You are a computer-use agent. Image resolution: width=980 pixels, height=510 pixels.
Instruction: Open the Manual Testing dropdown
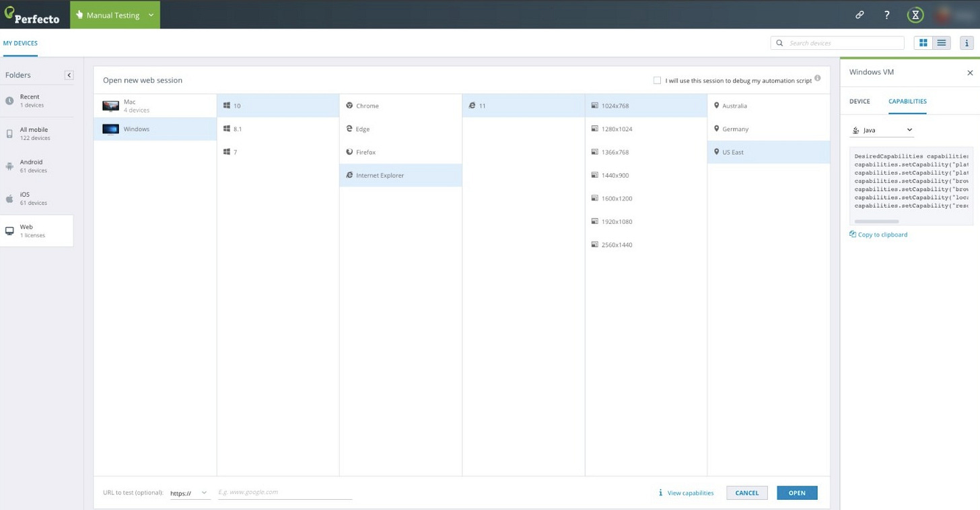pyautogui.click(x=115, y=15)
